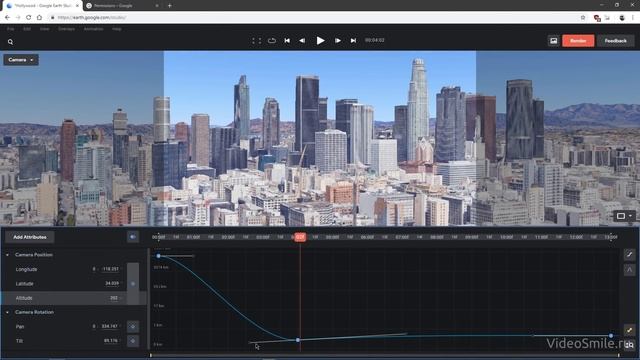This screenshot has height=360, width=640.
Task: Toggle the Camera Position keyframe diamond
Action: click(x=133, y=284)
